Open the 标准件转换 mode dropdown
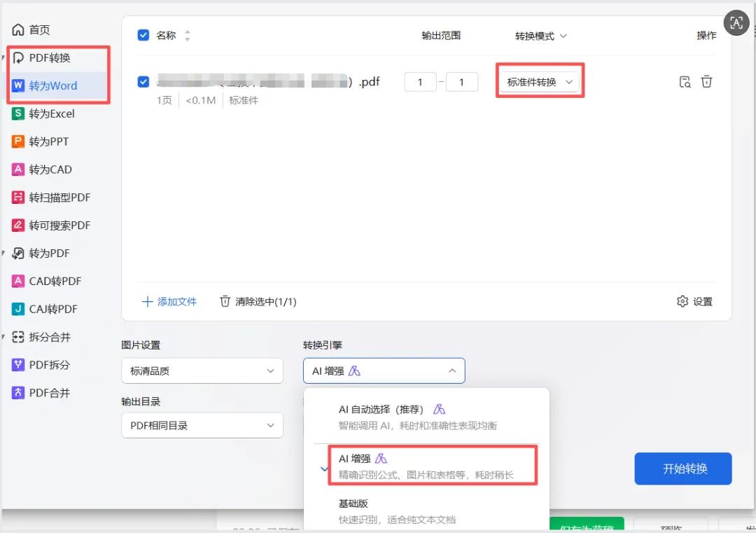This screenshot has height=533, width=756. [x=540, y=82]
